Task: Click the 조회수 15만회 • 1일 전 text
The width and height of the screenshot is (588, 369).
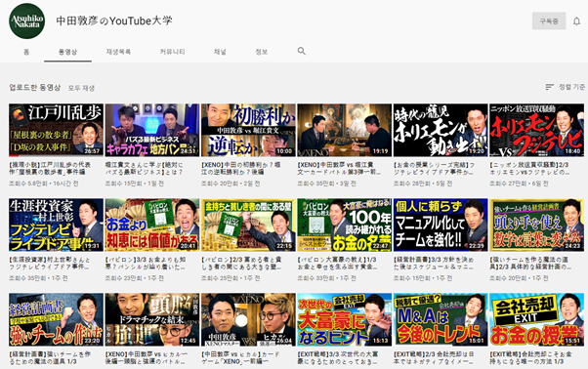Action: [135, 184]
